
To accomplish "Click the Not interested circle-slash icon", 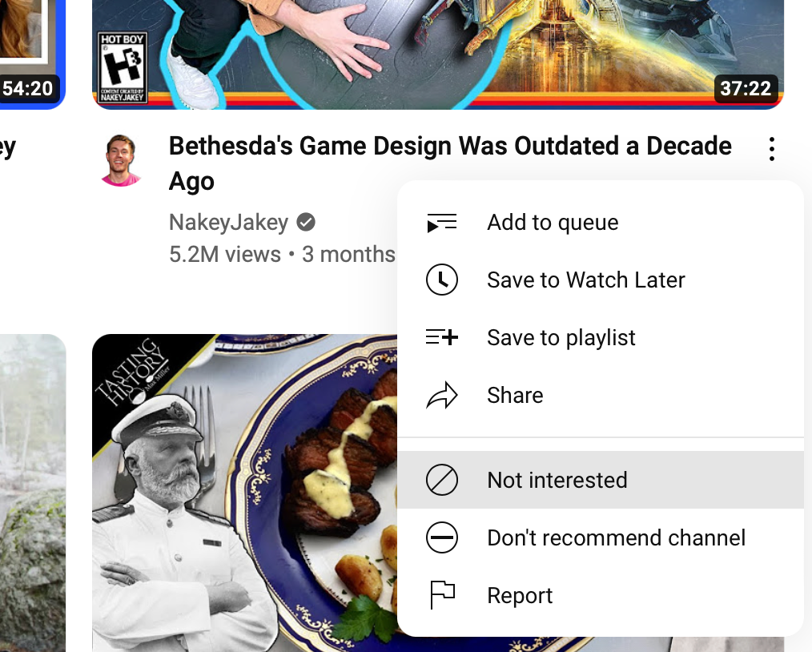I will [x=442, y=480].
